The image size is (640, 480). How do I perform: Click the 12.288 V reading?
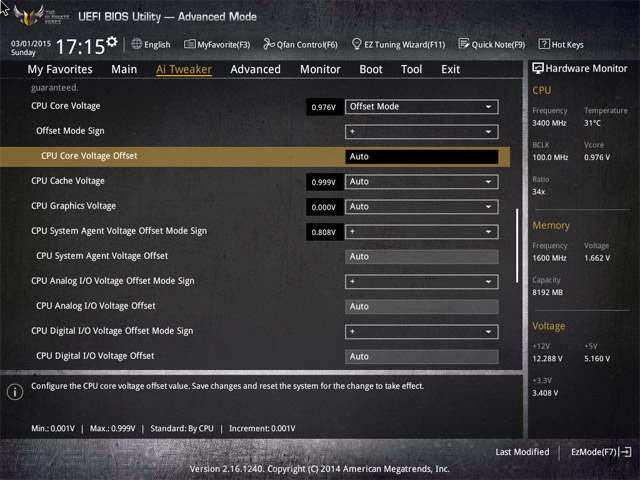547,358
